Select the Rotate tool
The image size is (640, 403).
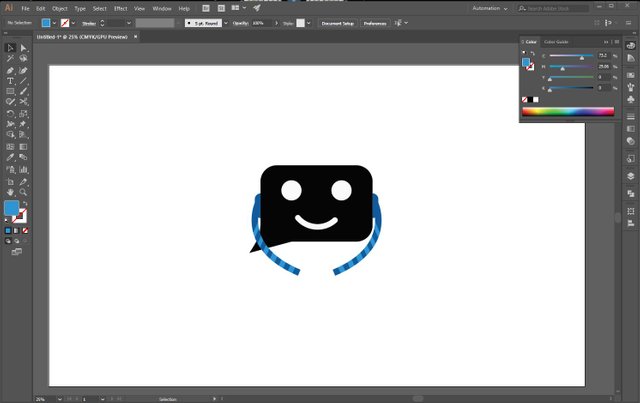click(10, 114)
